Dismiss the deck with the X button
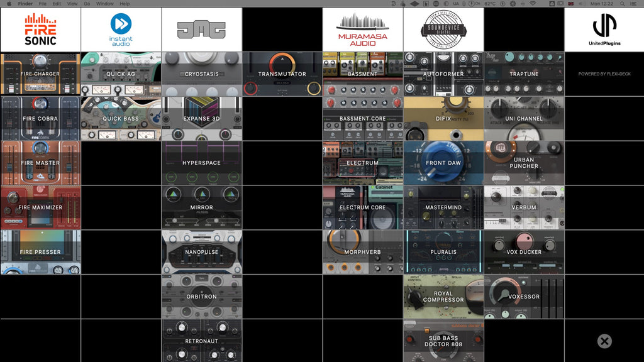Viewport: 644px width, 362px height. point(604,341)
